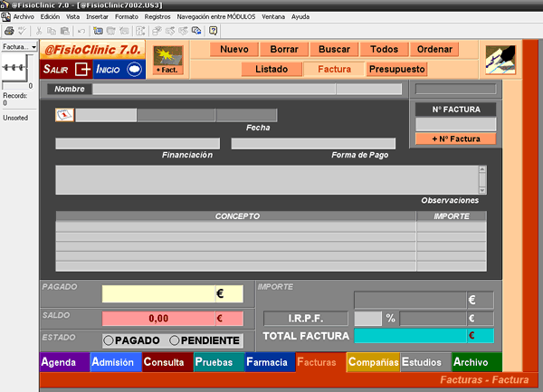
Task: Open the Facturas module tab
Action: [x=321, y=362]
